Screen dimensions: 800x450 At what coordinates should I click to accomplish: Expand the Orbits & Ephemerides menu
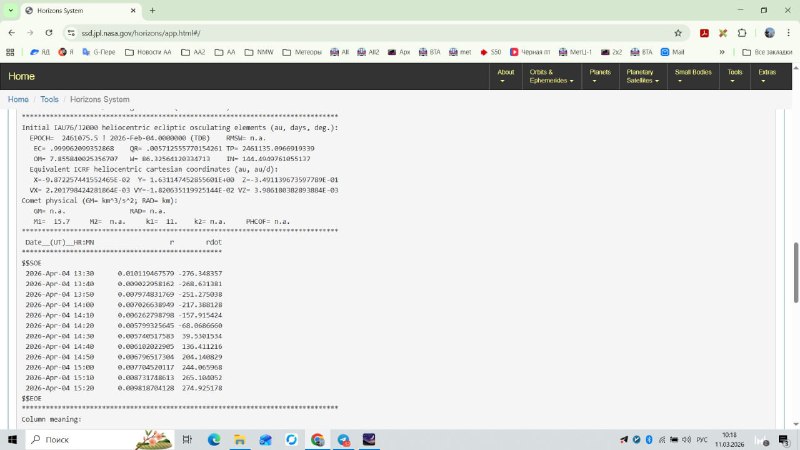tap(552, 76)
